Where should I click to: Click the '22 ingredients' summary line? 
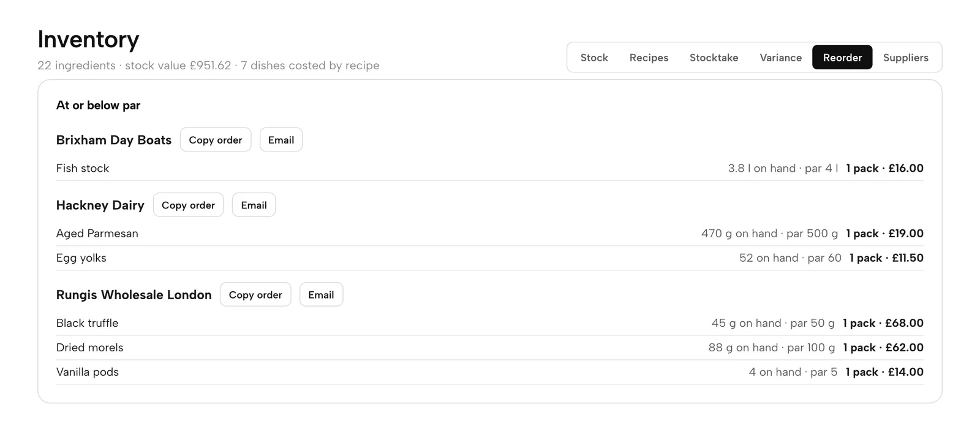coord(208,66)
